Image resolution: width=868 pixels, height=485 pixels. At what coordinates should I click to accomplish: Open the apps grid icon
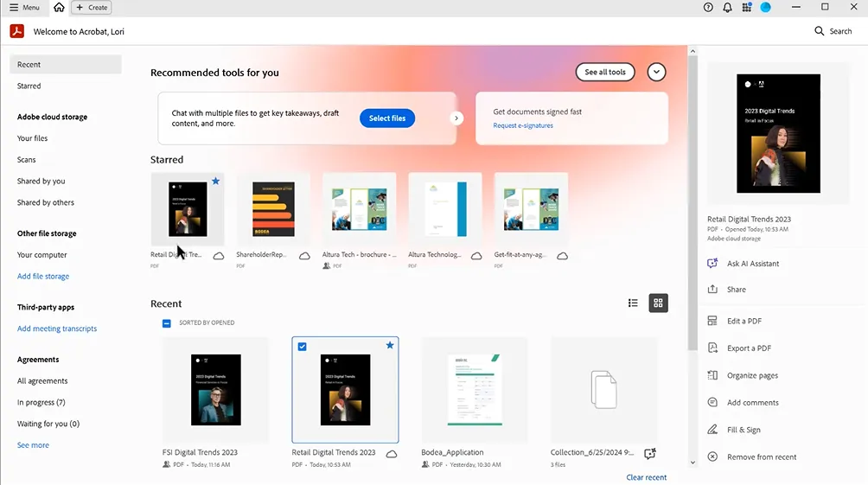coord(747,7)
